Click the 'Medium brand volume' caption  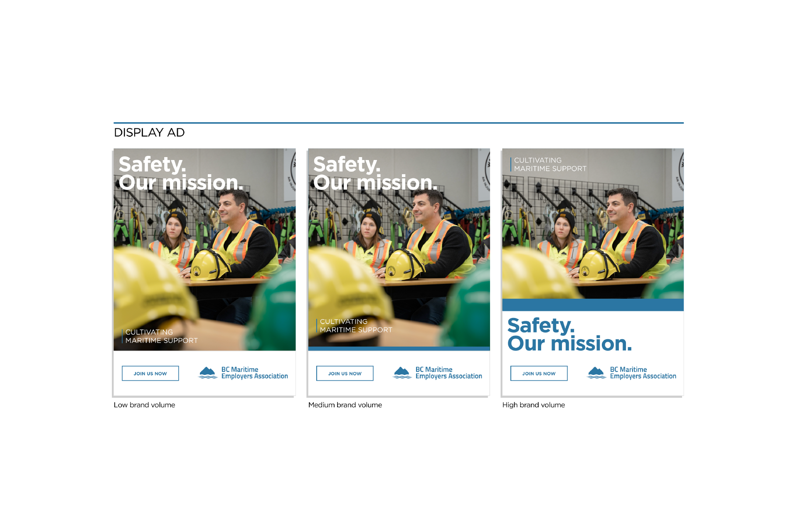pos(345,405)
